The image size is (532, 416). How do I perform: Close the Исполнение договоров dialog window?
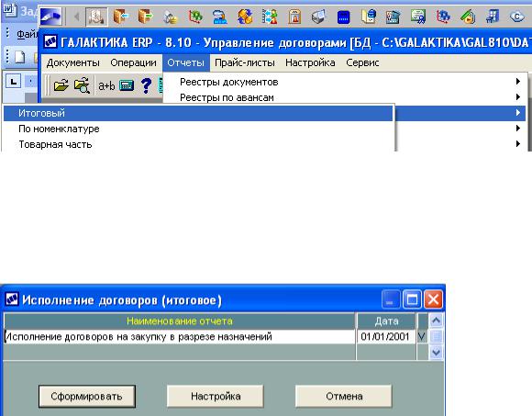[x=433, y=299]
